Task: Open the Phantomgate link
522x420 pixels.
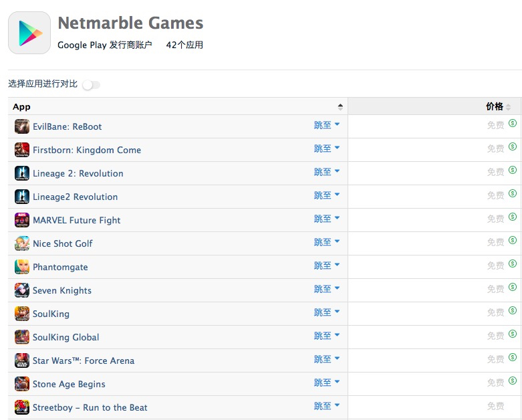Action: coord(60,267)
